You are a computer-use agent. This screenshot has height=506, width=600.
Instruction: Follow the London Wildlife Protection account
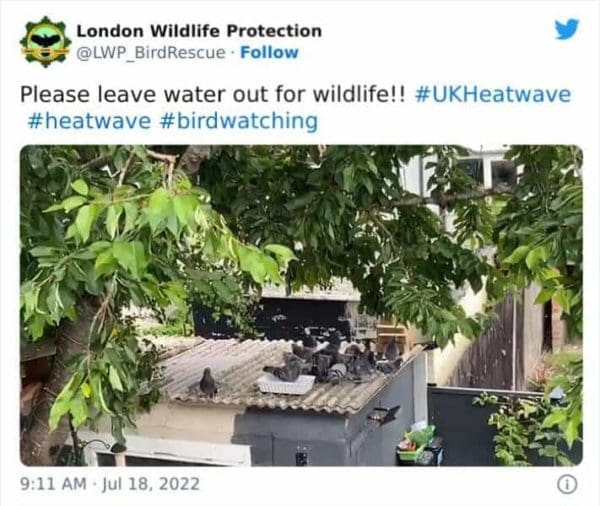pyautogui.click(x=269, y=52)
